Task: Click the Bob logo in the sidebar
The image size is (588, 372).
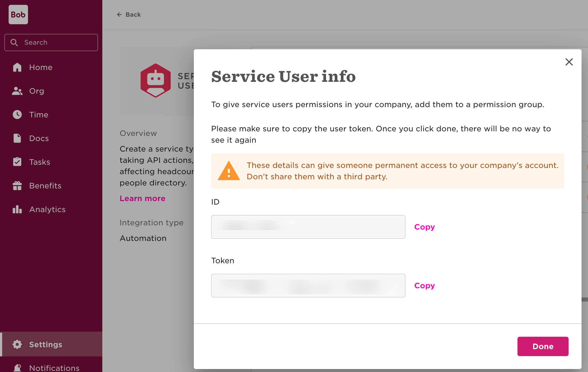Action: click(x=18, y=15)
